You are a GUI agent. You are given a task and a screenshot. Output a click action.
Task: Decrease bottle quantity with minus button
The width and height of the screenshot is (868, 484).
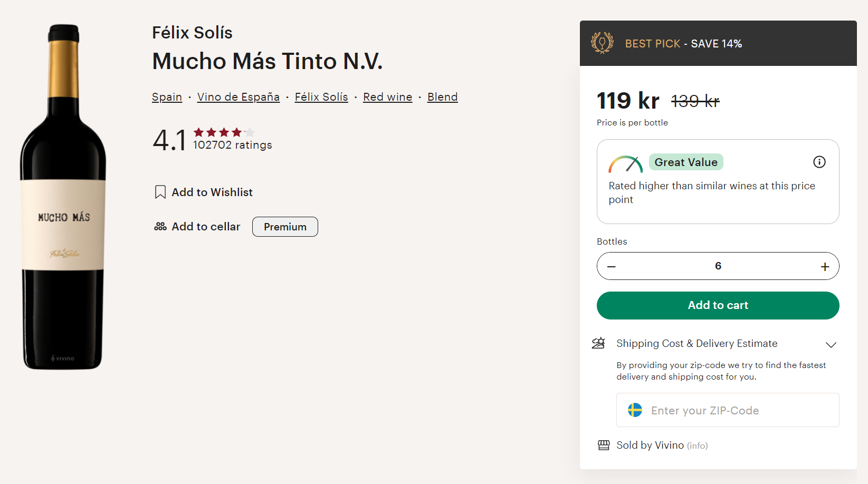coord(612,267)
